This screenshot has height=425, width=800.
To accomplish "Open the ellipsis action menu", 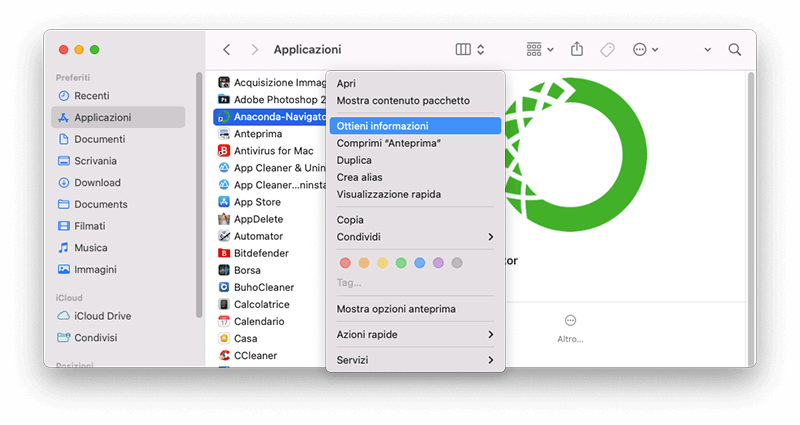I will 645,49.
